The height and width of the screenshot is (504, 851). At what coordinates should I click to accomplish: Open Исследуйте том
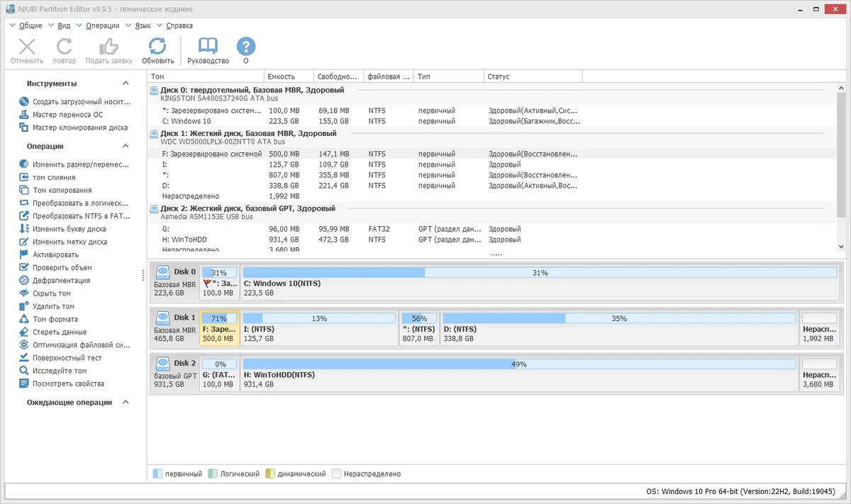(53, 371)
